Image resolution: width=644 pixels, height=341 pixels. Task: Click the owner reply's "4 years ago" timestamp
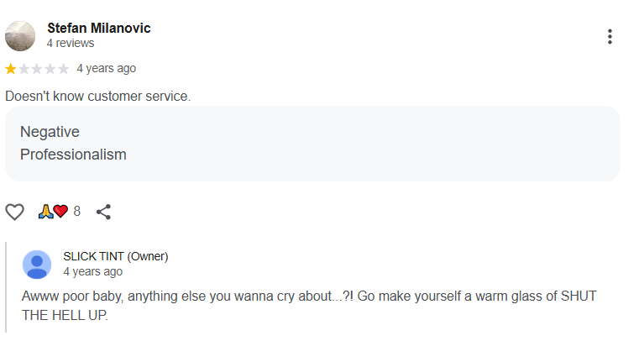(x=93, y=271)
